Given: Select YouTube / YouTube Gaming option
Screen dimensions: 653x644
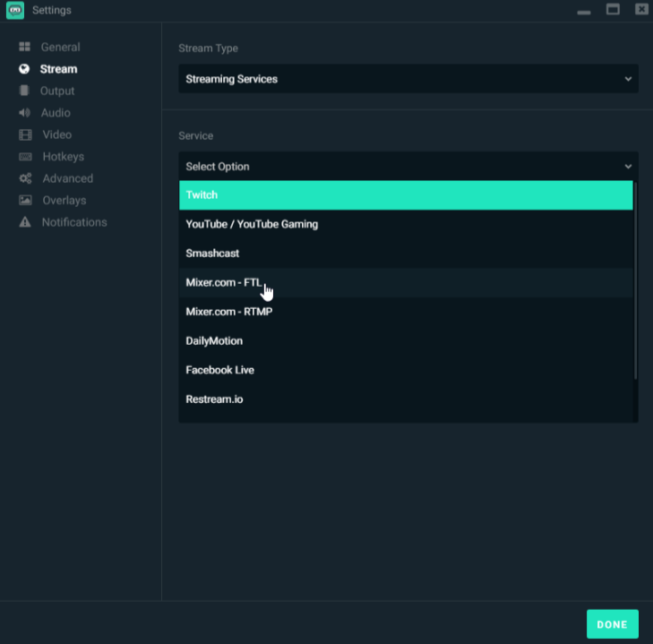Looking at the screenshot, I should (x=405, y=224).
